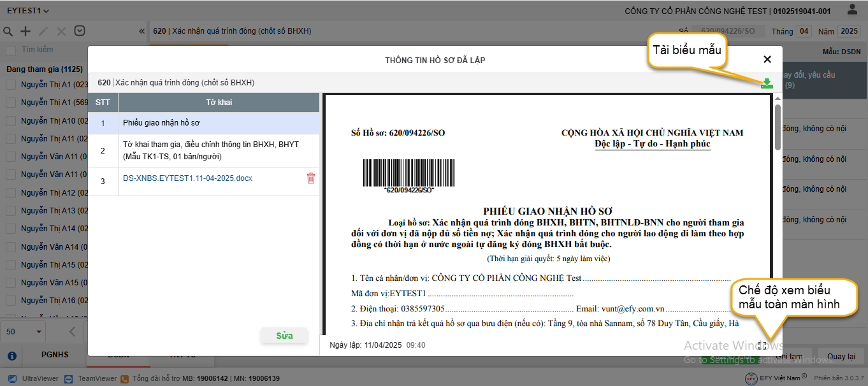Screen dimensions: 868x386
Task: Collapse the left panel with double-chevron icon
Action: pos(141,31)
